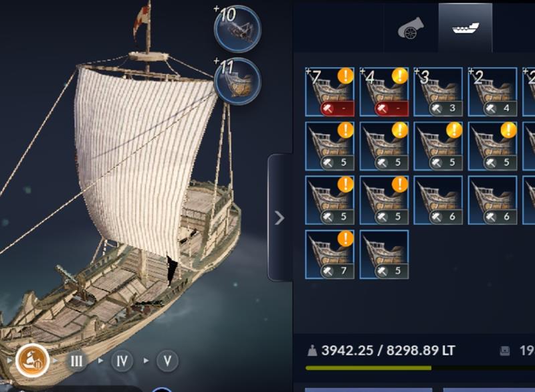This screenshot has height=392, width=535.
Task: Pick the +3 hull with durability 3
Action: pyautogui.click(x=438, y=92)
